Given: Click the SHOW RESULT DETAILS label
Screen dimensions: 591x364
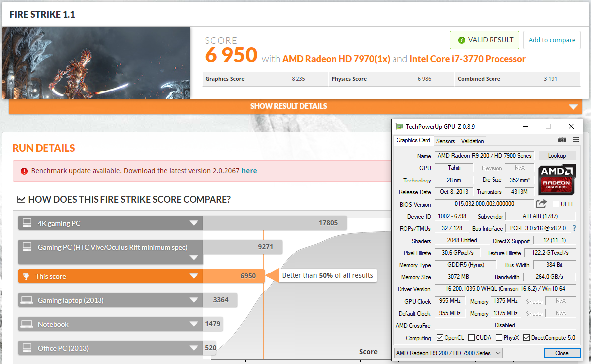Looking at the screenshot, I should [x=289, y=106].
